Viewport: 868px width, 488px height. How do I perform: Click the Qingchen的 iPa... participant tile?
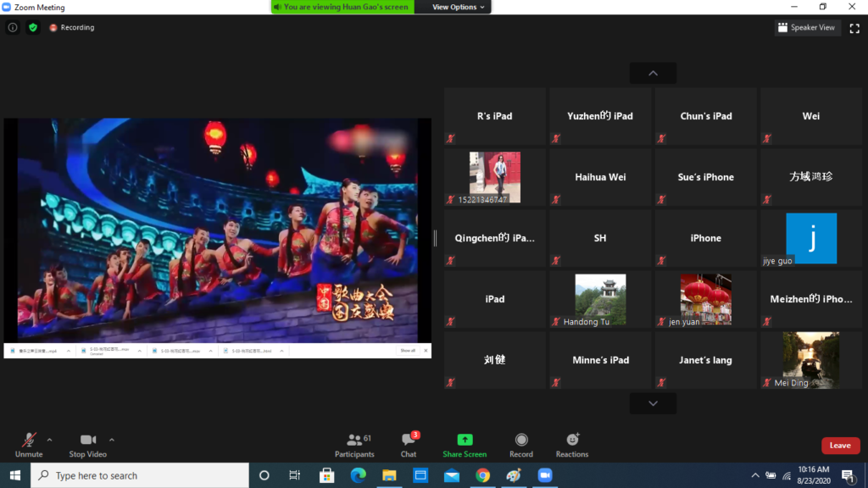coord(495,238)
